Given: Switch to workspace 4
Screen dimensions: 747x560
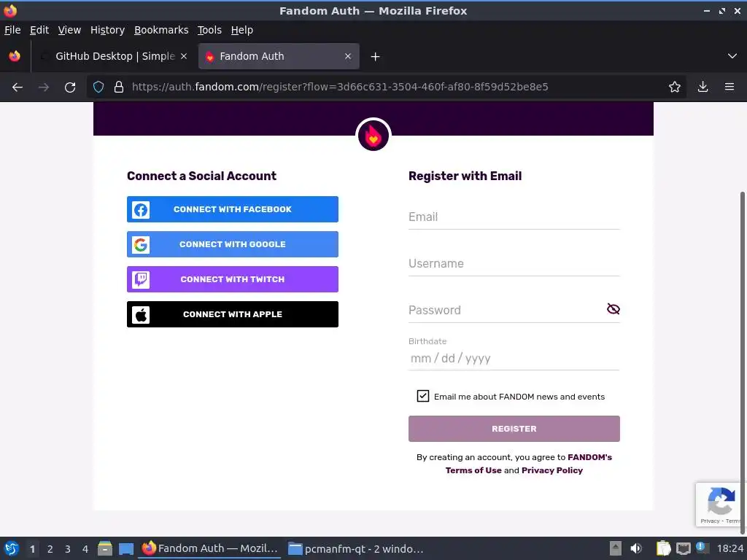Looking at the screenshot, I should pos(85,549).
